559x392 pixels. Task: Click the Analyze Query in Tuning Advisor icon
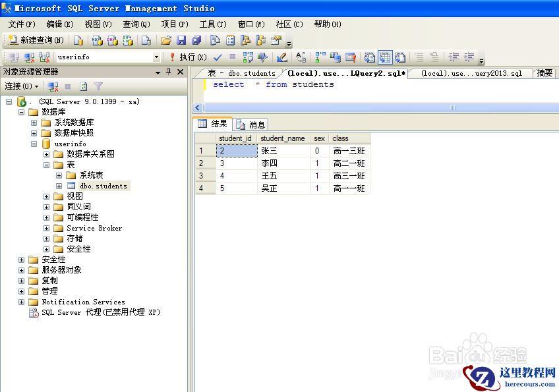263,57
